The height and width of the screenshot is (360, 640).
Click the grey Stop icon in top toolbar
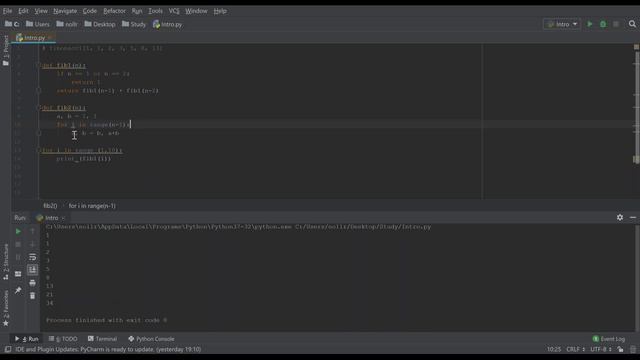616,24
